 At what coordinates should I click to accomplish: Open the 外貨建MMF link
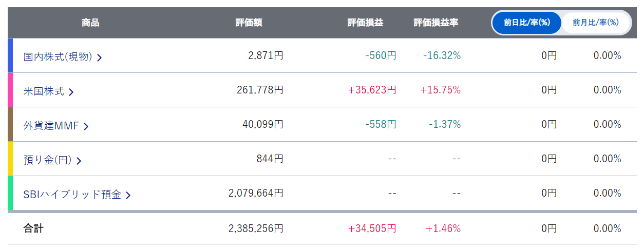pos(51,126)
